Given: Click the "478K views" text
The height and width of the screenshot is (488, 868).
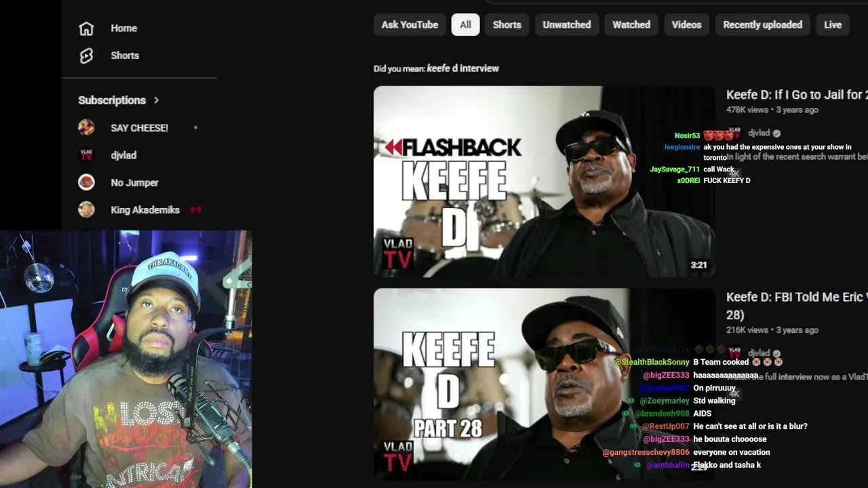Looking at the screenshot, I should [747, 110].
